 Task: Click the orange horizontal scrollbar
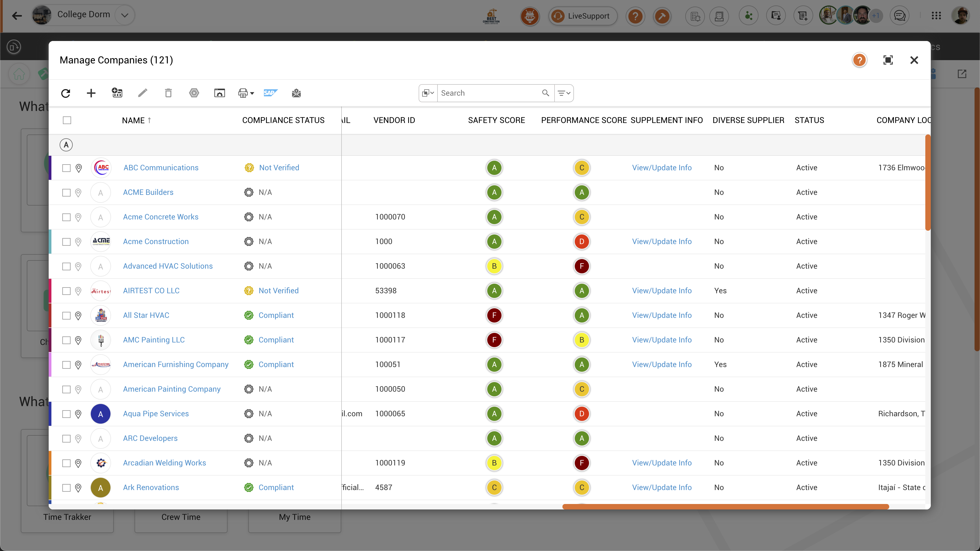[x=725, y=506]
